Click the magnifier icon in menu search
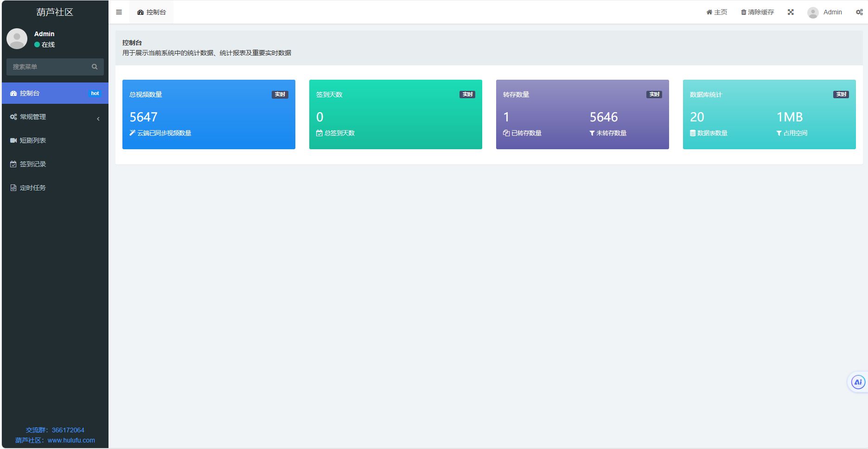Viewport: 868px width, 449px height. 95,67
